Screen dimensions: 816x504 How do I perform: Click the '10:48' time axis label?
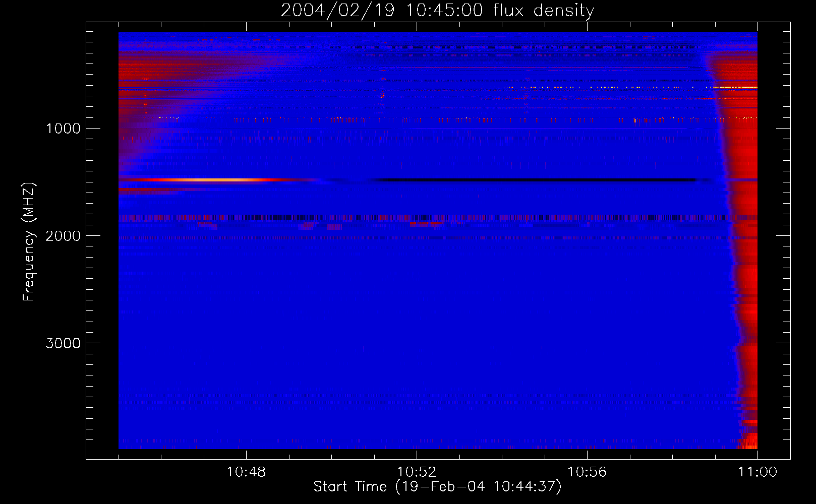pos(246,472)
